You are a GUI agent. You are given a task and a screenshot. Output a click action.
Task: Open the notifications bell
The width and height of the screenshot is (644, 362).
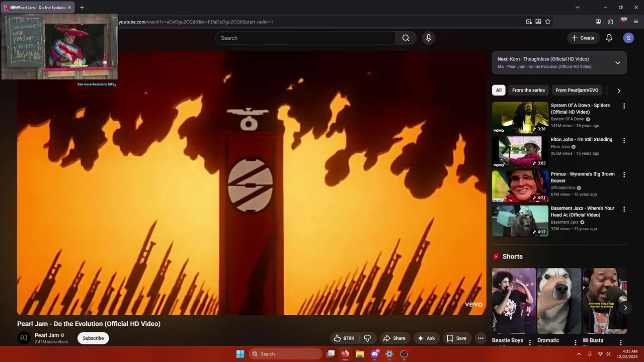click(x=609, y=38)
